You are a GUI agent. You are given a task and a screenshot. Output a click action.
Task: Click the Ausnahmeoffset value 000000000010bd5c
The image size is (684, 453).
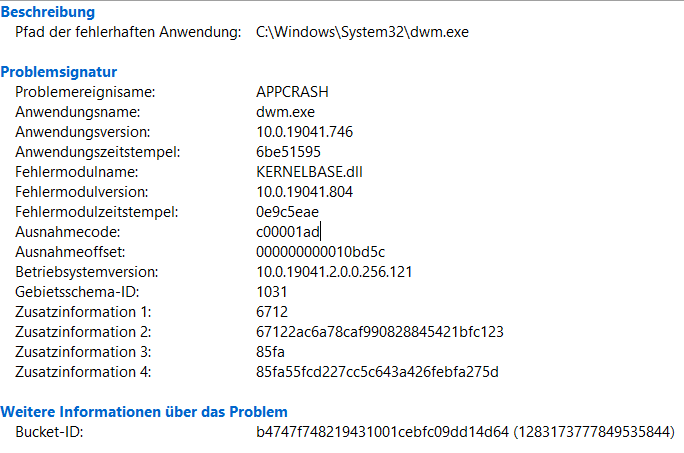pyautogui.click(x=320, y=252)
